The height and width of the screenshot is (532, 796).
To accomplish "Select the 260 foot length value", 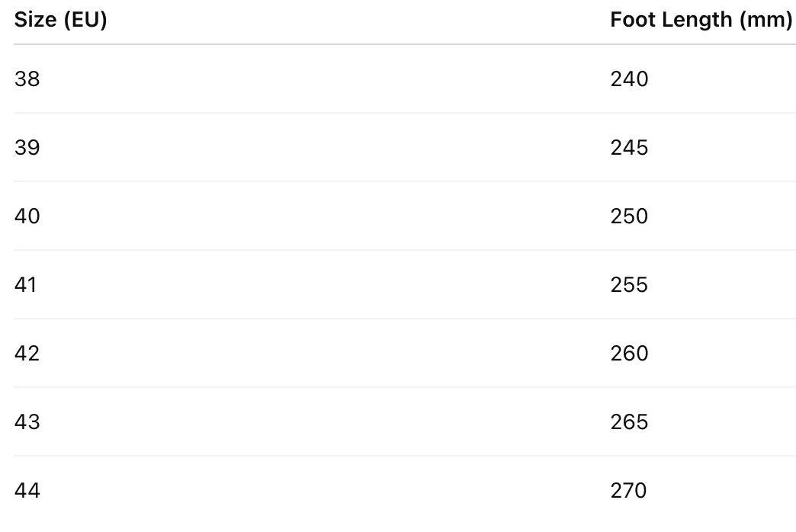I will (x=629, y=354).
